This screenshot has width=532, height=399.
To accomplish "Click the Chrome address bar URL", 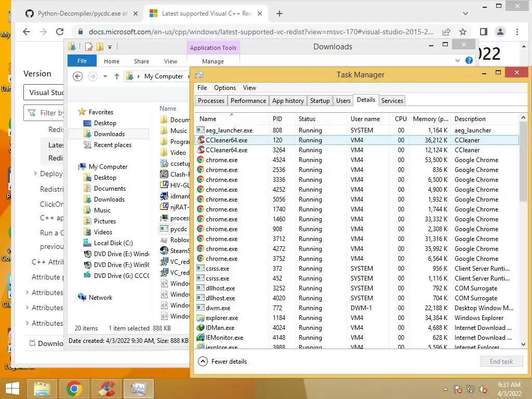I will pos(261,32).
